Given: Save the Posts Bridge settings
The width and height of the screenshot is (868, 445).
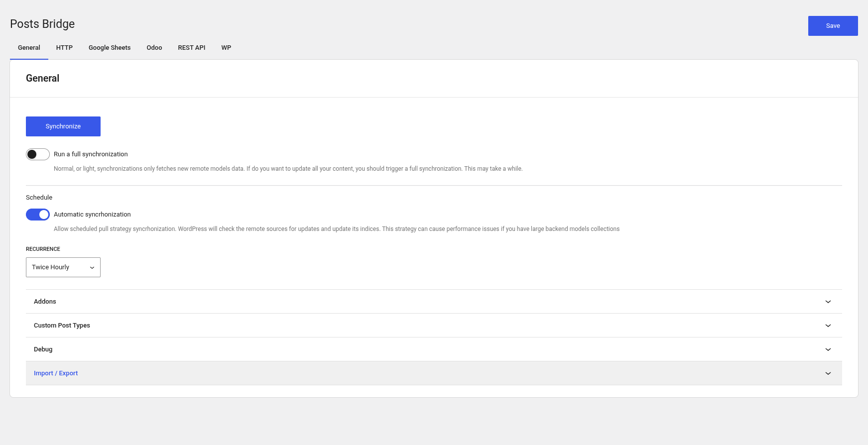Looking at the screenshot, I should coord(833,26).
